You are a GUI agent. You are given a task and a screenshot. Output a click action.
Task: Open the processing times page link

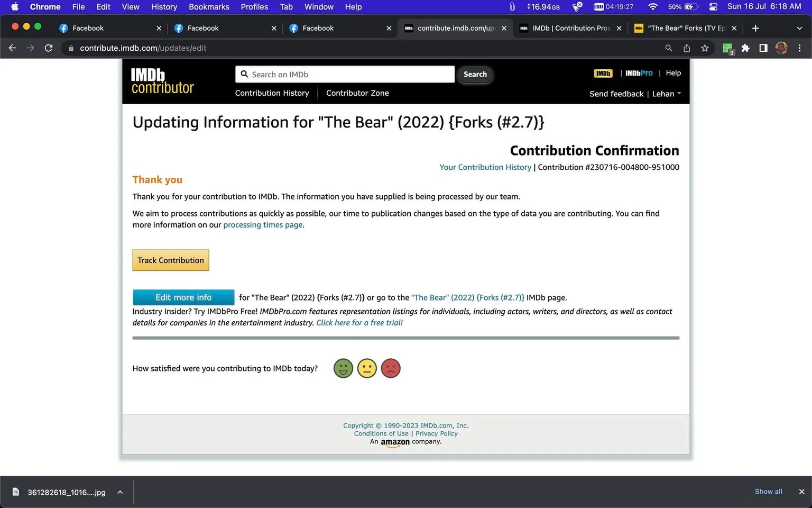[263, 225]
